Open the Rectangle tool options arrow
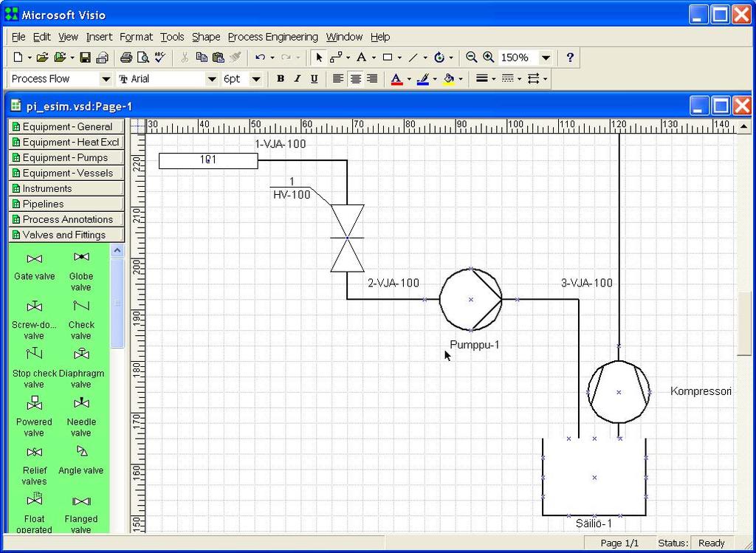Screen dimensions: 756x553 point(399,58)
